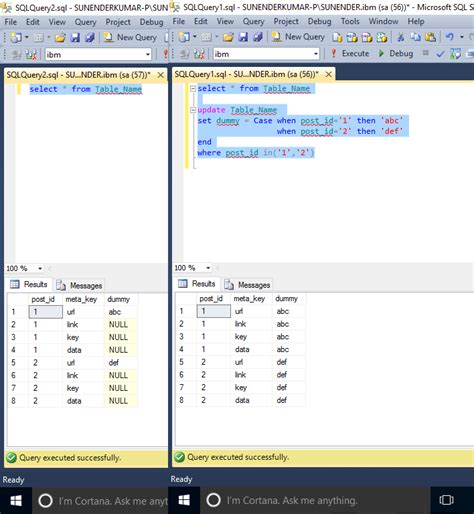Open zoom 100 % dropdown in right editor
This screenshot has width=474, height=514.
[208, 268]
